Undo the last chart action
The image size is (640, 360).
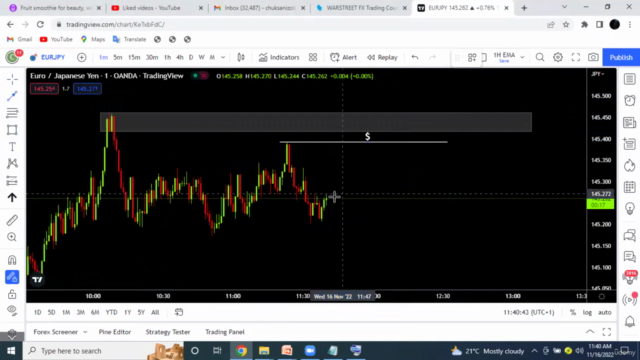pos(415,58)
